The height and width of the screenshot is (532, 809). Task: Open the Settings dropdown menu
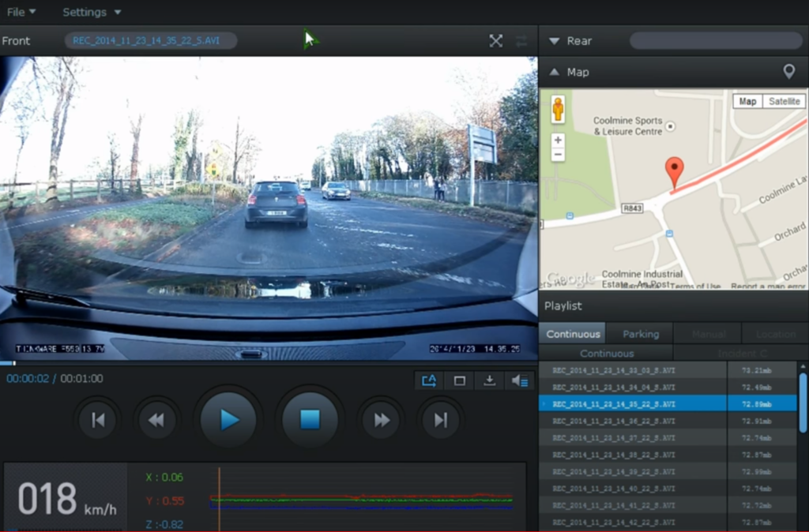(x=92, y=12)
